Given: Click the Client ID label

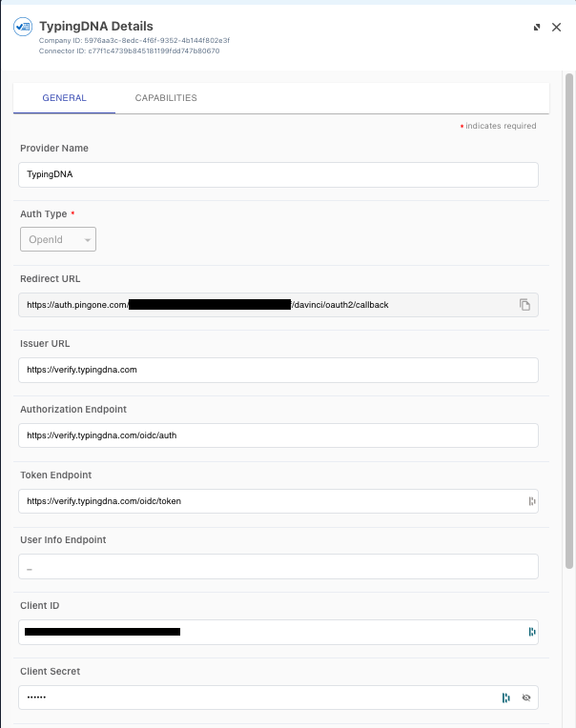Looking at the screenshot, I should click(x=40, y=605).
